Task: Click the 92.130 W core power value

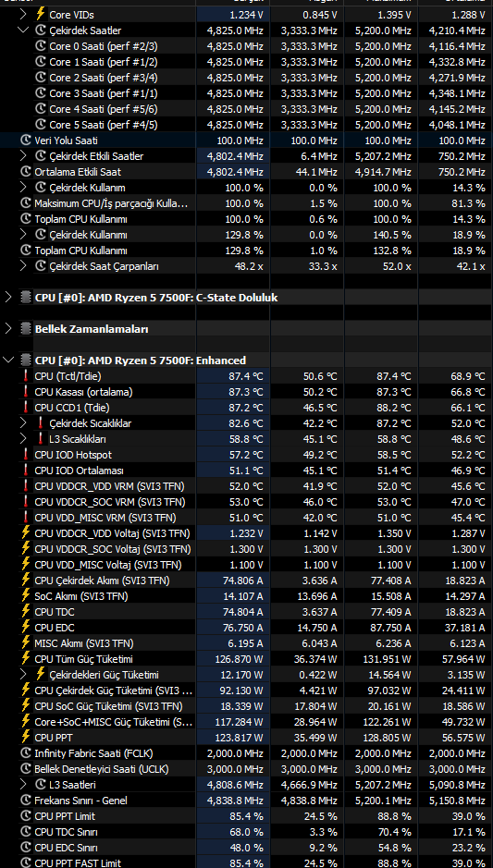Action: click(x=242, y=691)
